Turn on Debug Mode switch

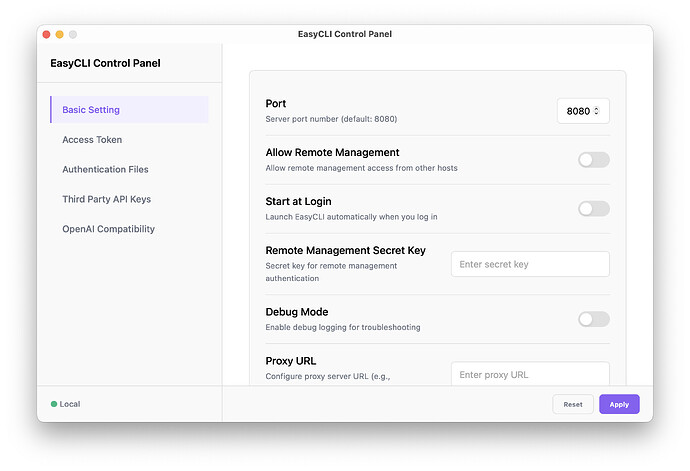pyautogui.click(x=594, y=319)
